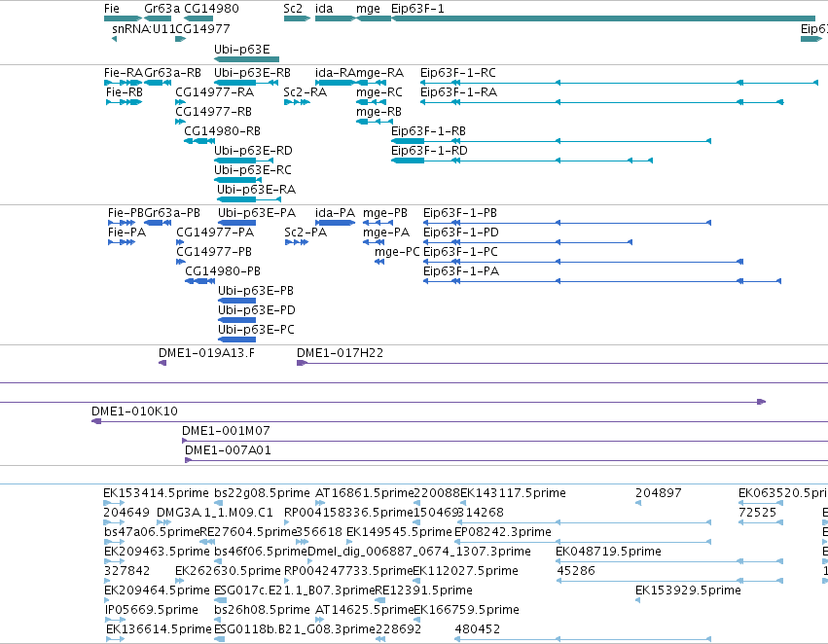
Task: Click the Ubi-p63E-RC transcript label
Action: pyautogui.click(x=253, y=170)
